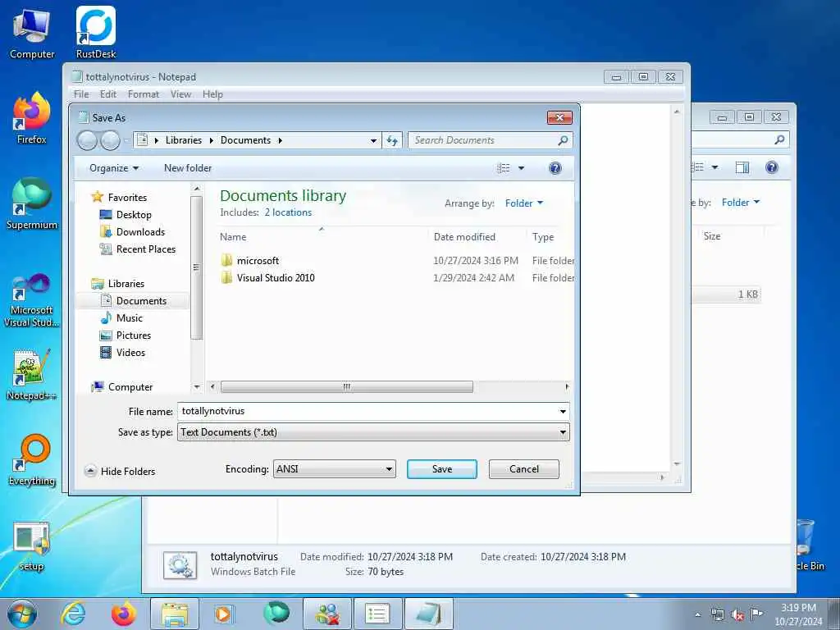Screen dimensions: 840x630
Task: Click New folder button
Action: [188, 168]
